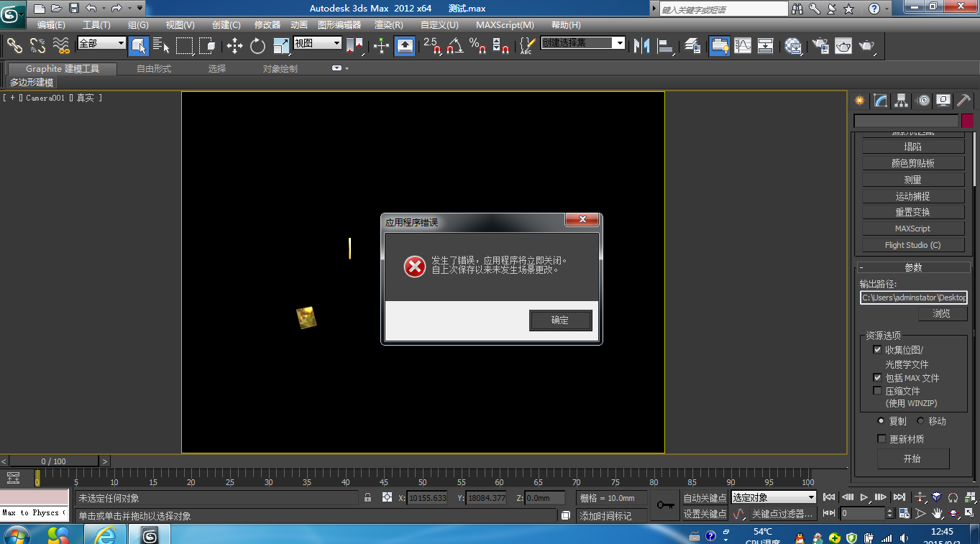Open the Display command panel tab
Image resolution: width=980 pixels, height=544 pixels.
(x=943, y=101)
